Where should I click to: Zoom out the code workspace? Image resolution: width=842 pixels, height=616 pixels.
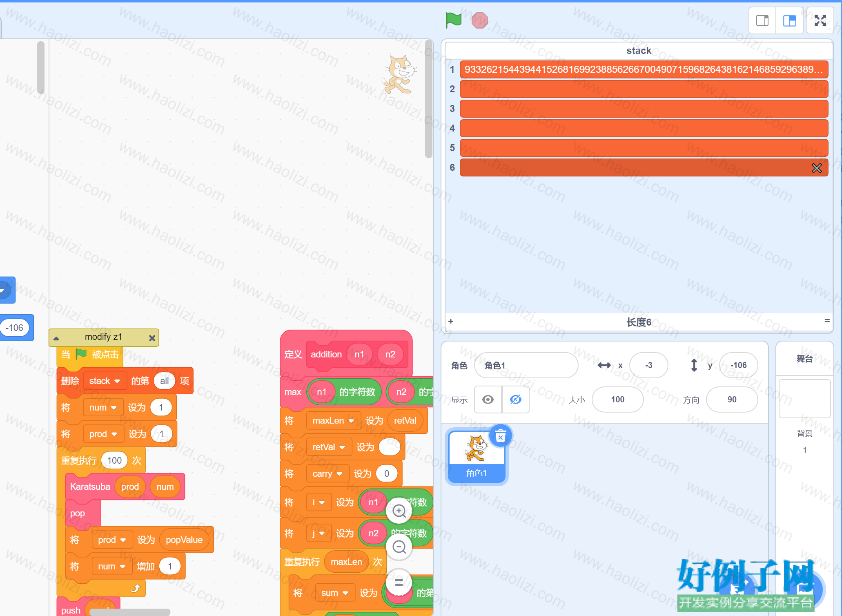coord(399,547)
